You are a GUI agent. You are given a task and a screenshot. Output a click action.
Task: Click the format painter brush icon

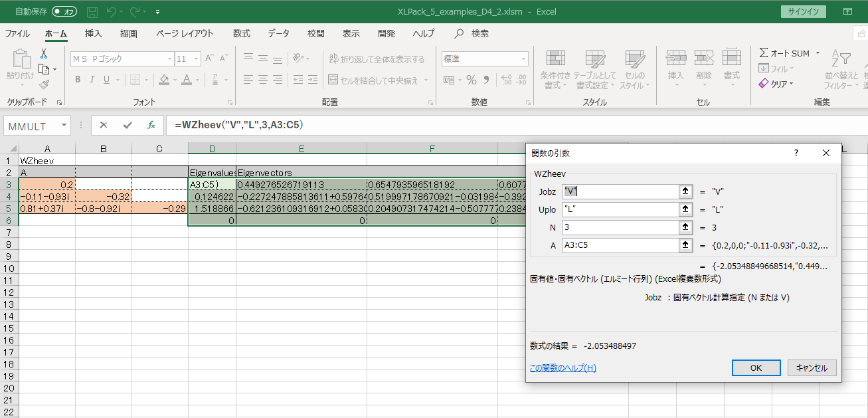pos(44,84)
